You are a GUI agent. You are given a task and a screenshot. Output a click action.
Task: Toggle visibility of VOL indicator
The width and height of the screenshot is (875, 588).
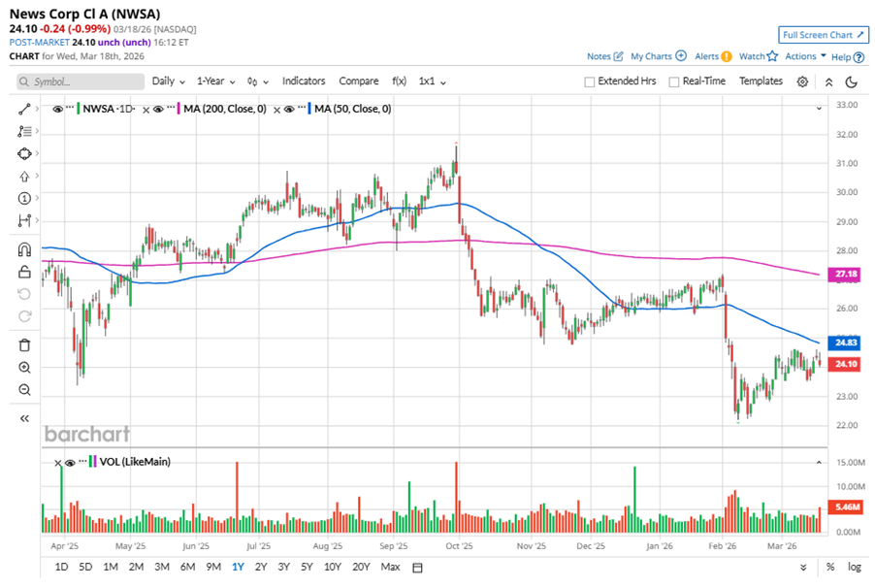pos(70,463)
